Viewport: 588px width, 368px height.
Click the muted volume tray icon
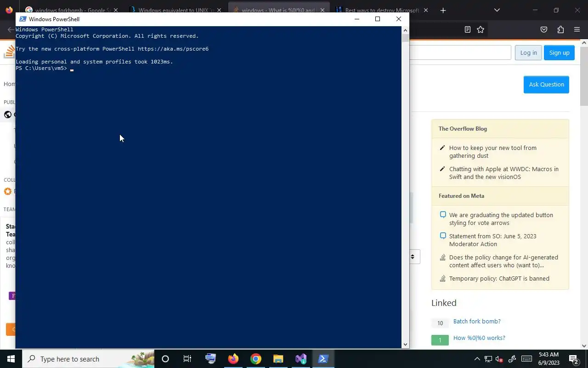tap(499, 359)
